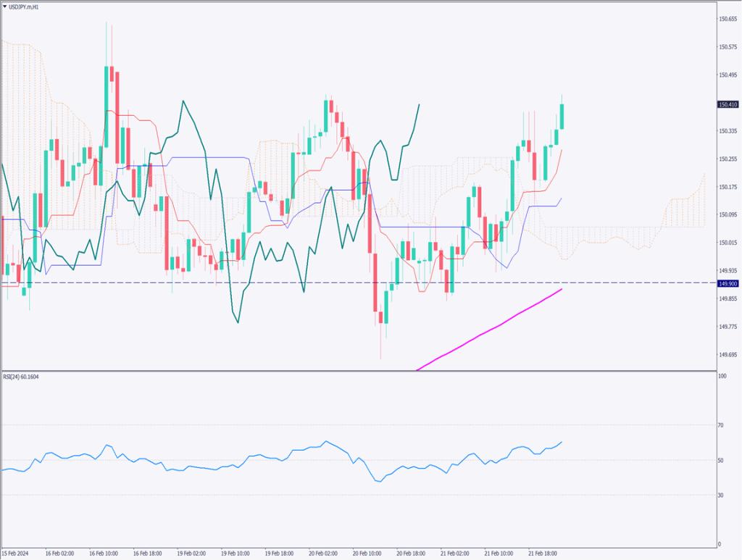Click the latest green candlestick
Screen dimensions: 742x560
[562, 116]
